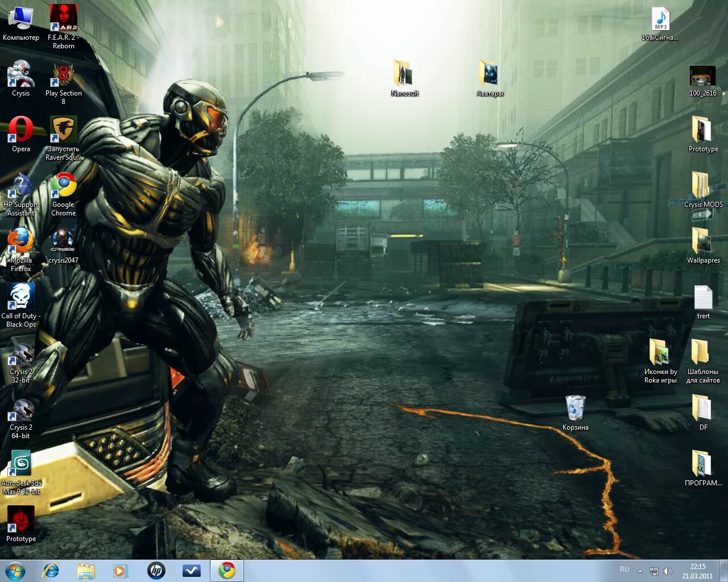
Task: Select Call of Duty Black Ops icon
Action: click(x=21, y=306)
